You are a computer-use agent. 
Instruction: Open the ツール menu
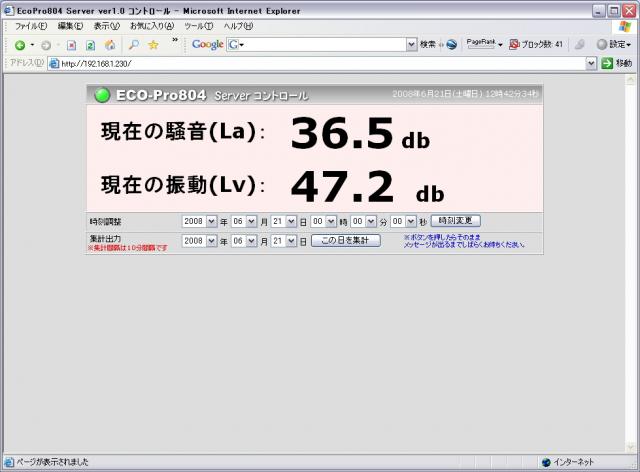point(198,26)
